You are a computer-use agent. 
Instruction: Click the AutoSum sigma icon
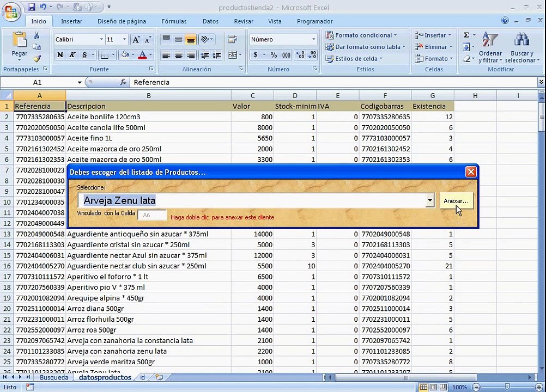(x=466, y=35)
